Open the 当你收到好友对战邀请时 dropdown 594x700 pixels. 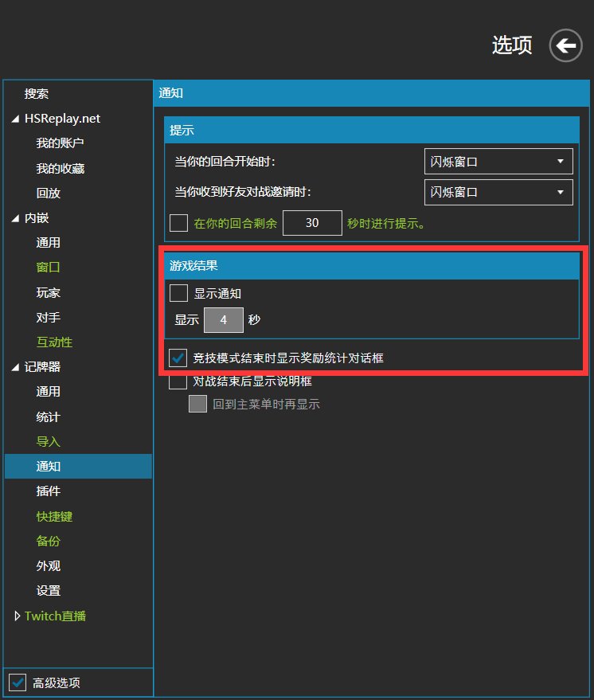pos(498,192)
